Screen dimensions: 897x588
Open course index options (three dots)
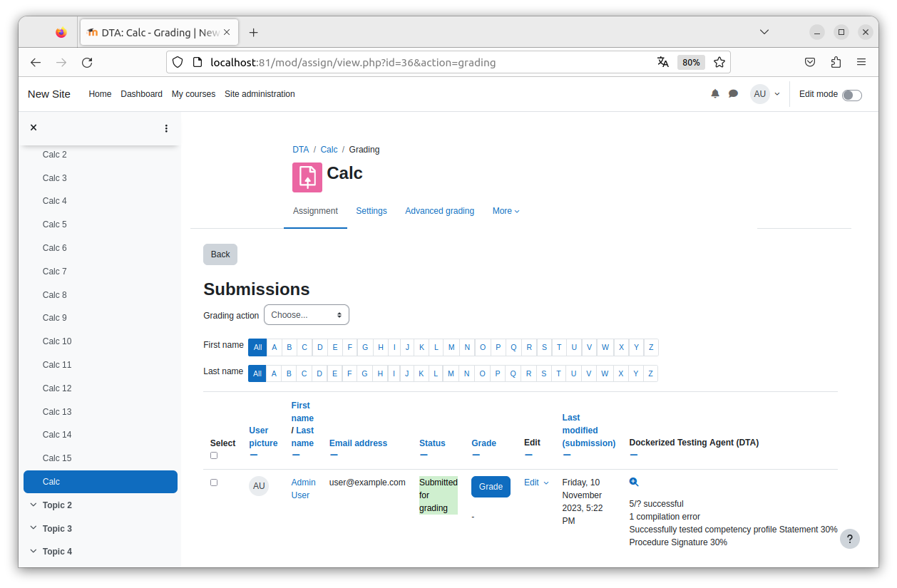pos(166,128)
